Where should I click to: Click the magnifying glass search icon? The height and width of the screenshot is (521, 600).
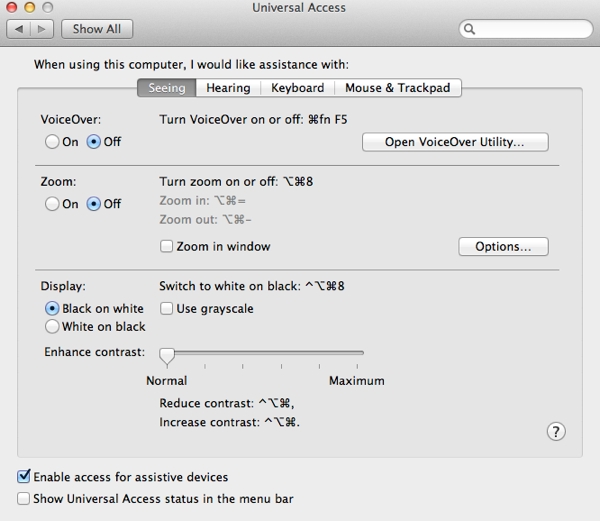[469, 29]
